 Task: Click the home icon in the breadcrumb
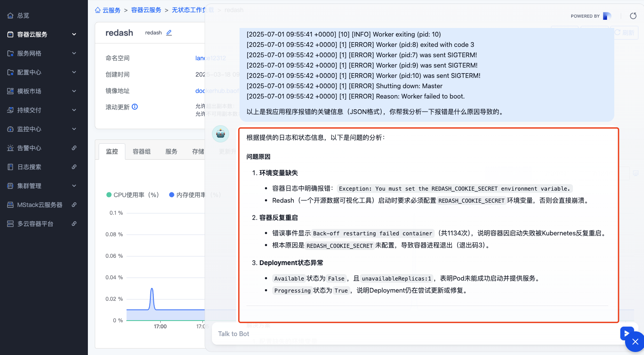(98, 10)
